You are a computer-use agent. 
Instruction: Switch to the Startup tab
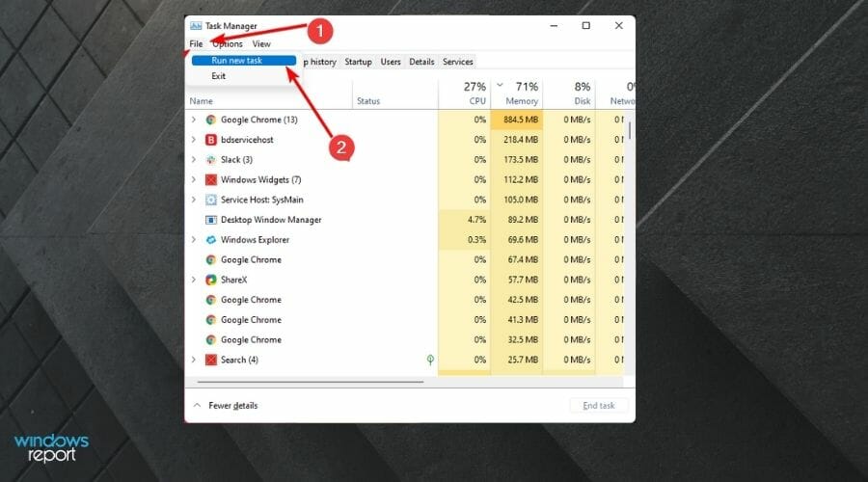coord(358,62)
